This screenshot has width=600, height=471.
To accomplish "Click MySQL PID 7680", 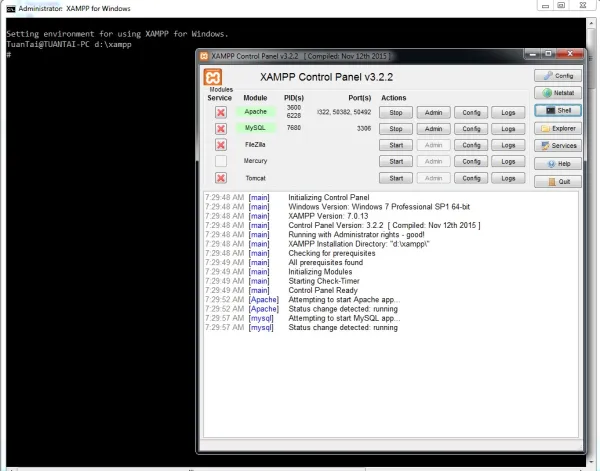I will click(294, 128).
